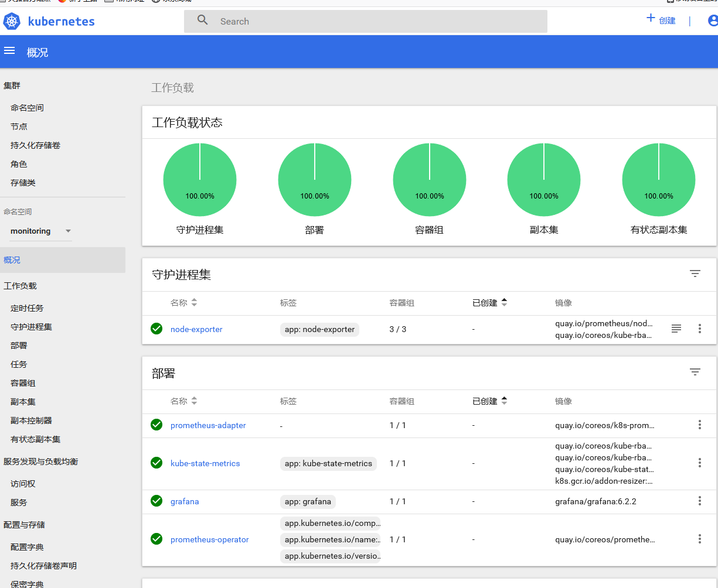This screenshot has width=718, height=588.
Task: Select 概况 in sidebar
Action: (62, 260)
